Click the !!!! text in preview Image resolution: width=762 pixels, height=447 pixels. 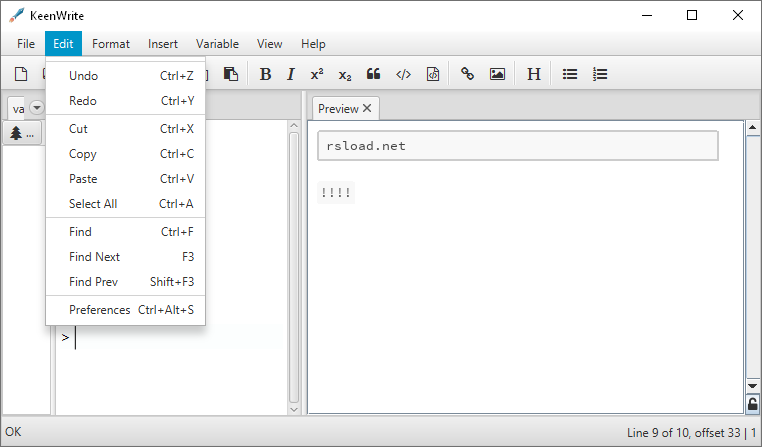click(336, 193)
